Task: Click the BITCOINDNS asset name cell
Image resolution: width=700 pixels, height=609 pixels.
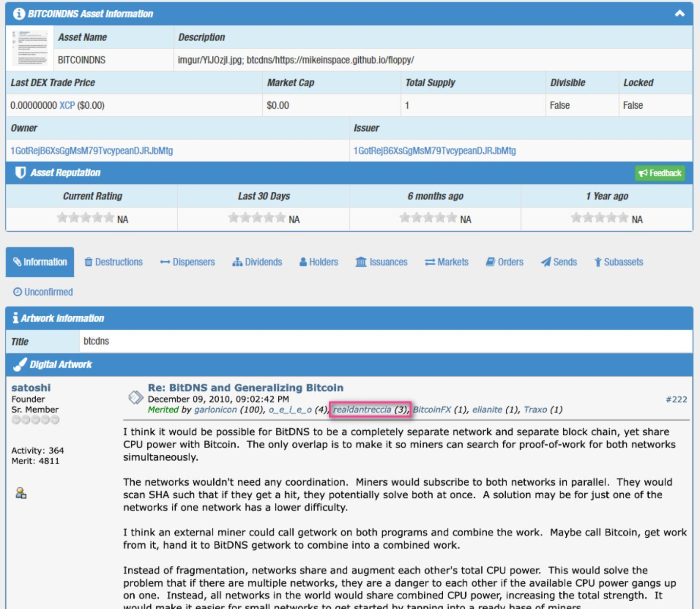Action: click(x=114, y=60)
